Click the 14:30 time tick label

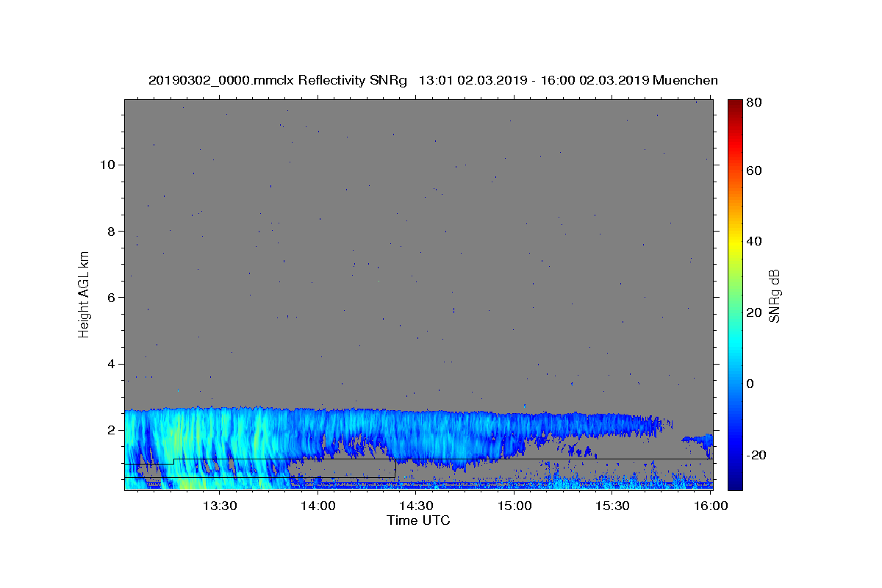pyautogui.click(x=417, y=506)
